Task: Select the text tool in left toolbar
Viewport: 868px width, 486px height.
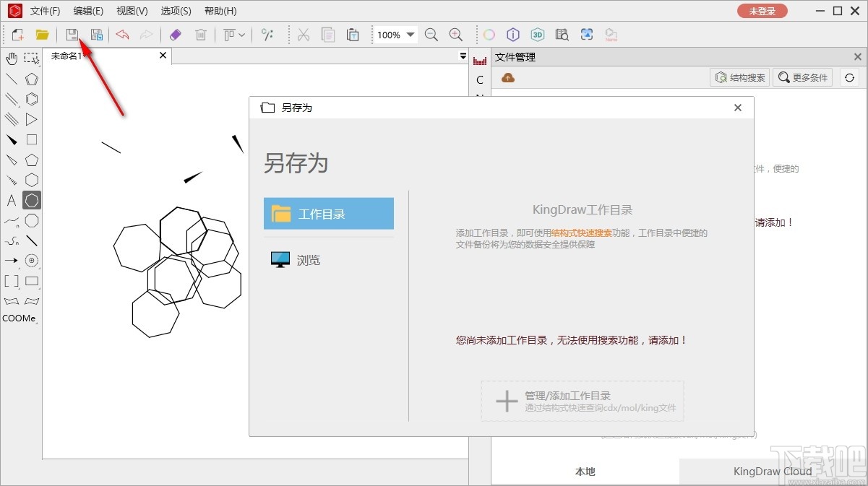Action: coord(11,200)
